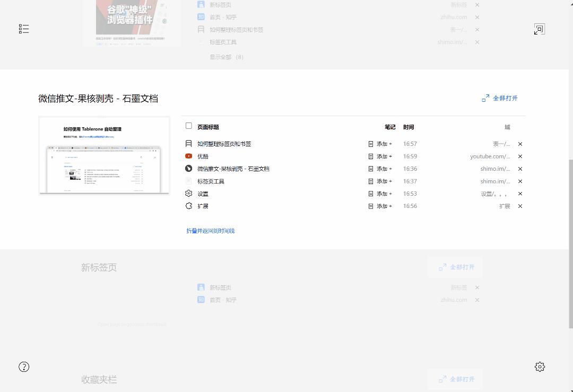Expand 显示全部 (8) to show hidden tabs
Viewport: 573px width, 392px height.
pyautogui.click(x=226, y=57)
